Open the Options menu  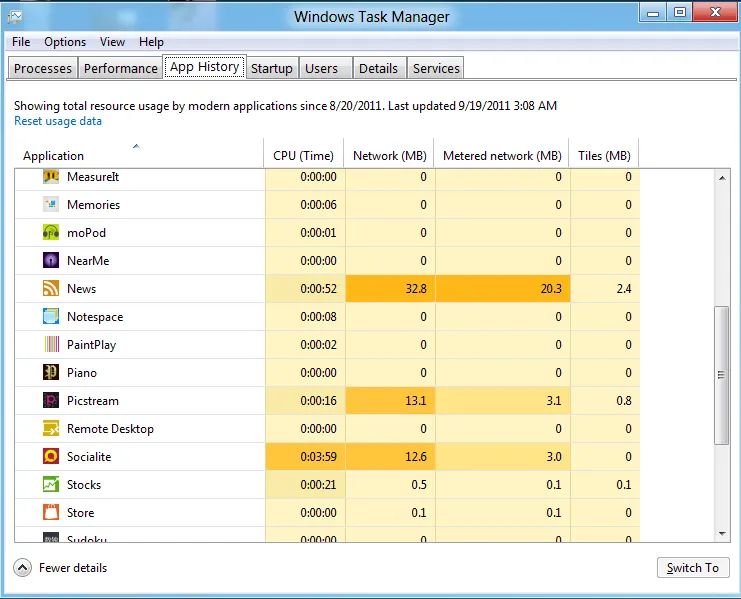coord(65,42)
